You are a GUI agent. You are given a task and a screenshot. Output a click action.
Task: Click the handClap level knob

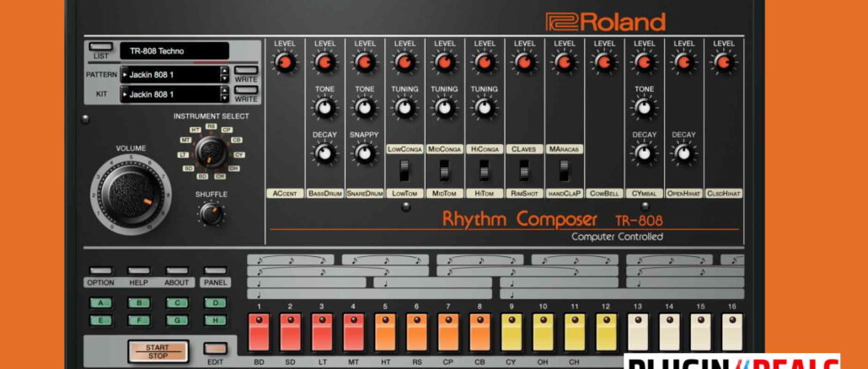pos(564,62)
